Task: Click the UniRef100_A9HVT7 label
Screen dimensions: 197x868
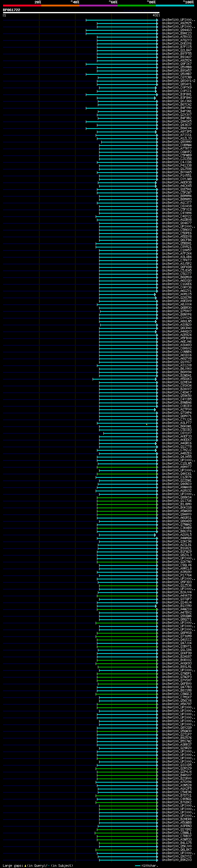Action: point(176,467)
